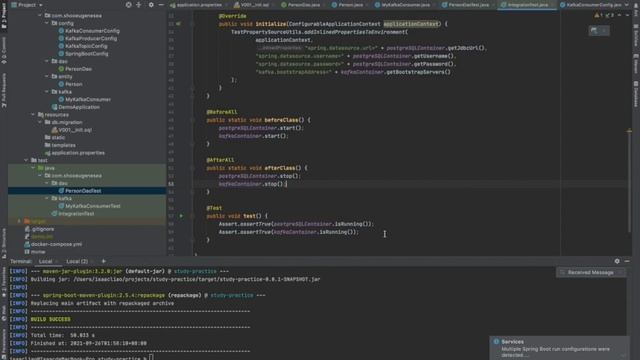Open KafkaProducerConfig class in tree
The width and height of the screenshot is (640, 360).
pos(88,38)
